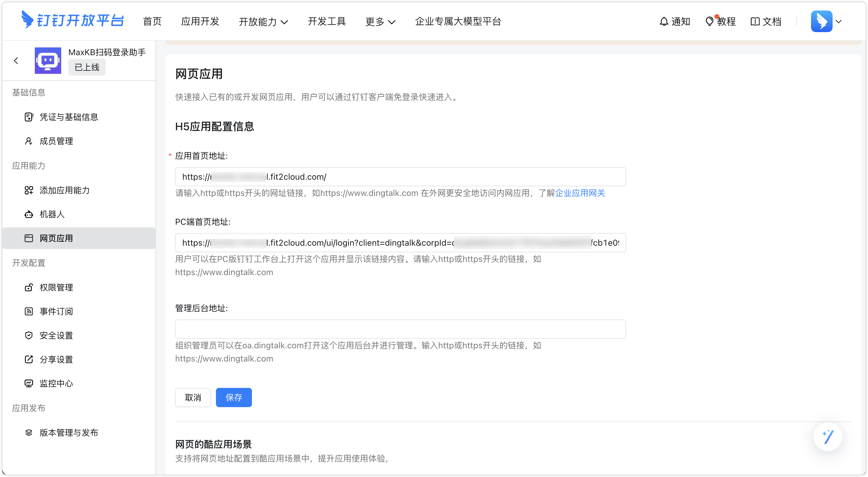Screen dimensions: 868x477
Task: Click the back arrow beside MaxKB扫码登录助手
Action: point(16,61)
